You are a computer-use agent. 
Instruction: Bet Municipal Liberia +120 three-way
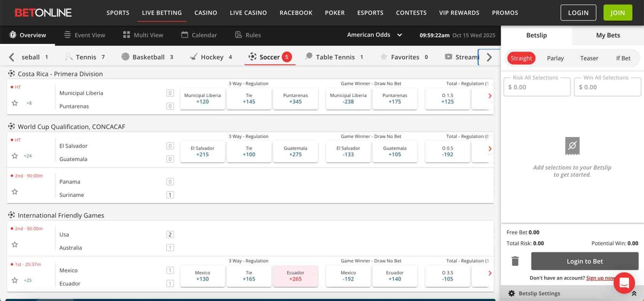click(202, 98)
